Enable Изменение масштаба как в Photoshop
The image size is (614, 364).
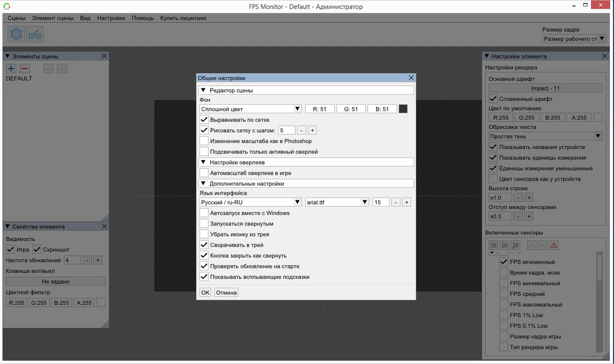click(204, 141)
